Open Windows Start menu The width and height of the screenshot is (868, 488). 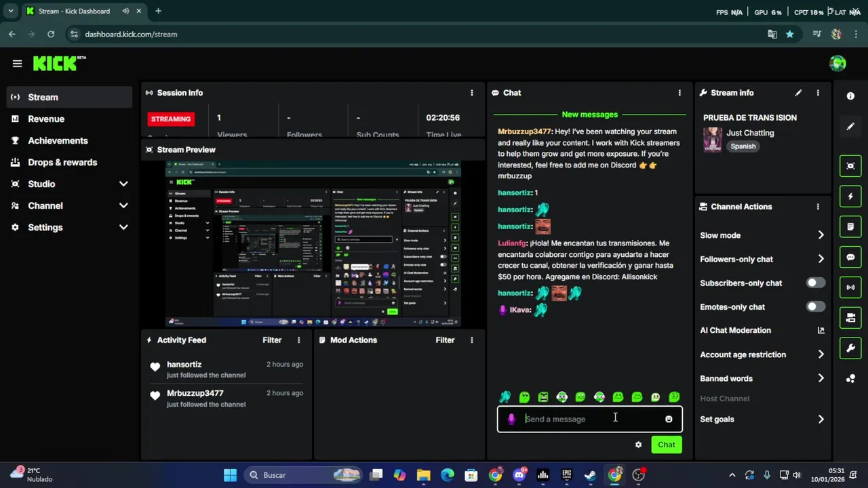click(231, 475)
